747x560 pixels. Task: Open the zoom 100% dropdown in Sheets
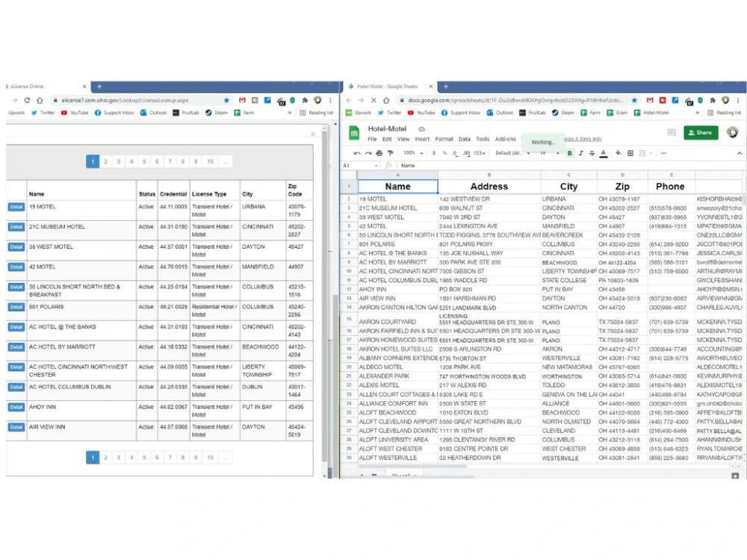click(x=413, y=153)
